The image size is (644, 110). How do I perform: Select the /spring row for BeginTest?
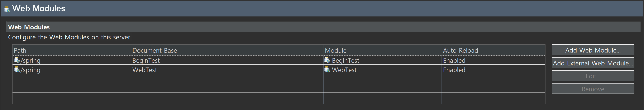[x=279, y=60]
